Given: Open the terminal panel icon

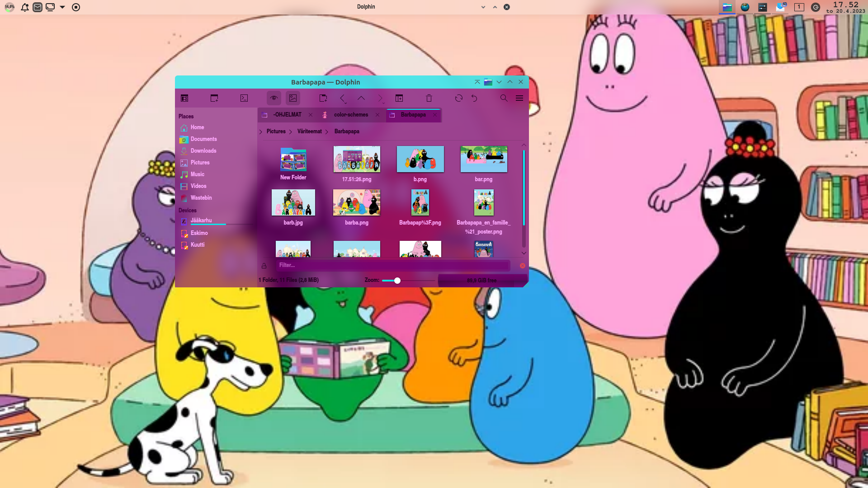Looking at the screenshot, I should 244,98.
